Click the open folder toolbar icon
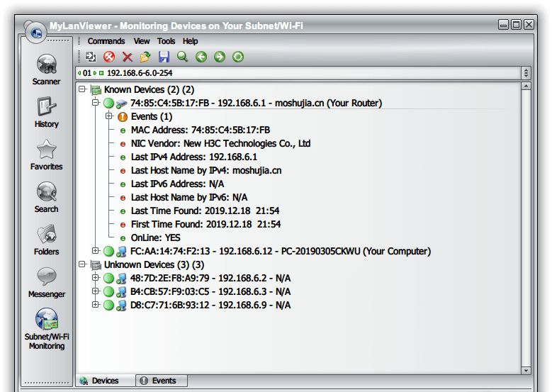This screenshot has height=392, width=552. [145, 57]
